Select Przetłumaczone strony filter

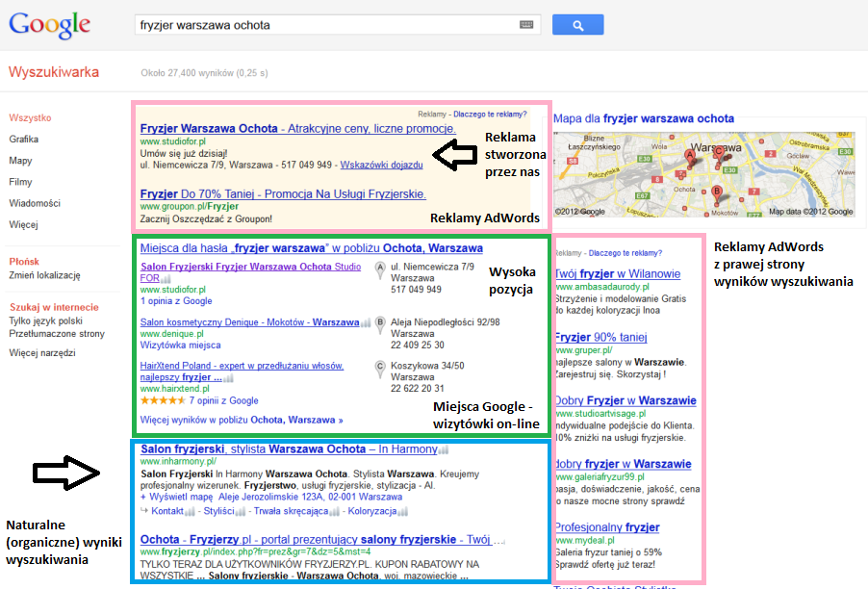[x=57, y=334]
